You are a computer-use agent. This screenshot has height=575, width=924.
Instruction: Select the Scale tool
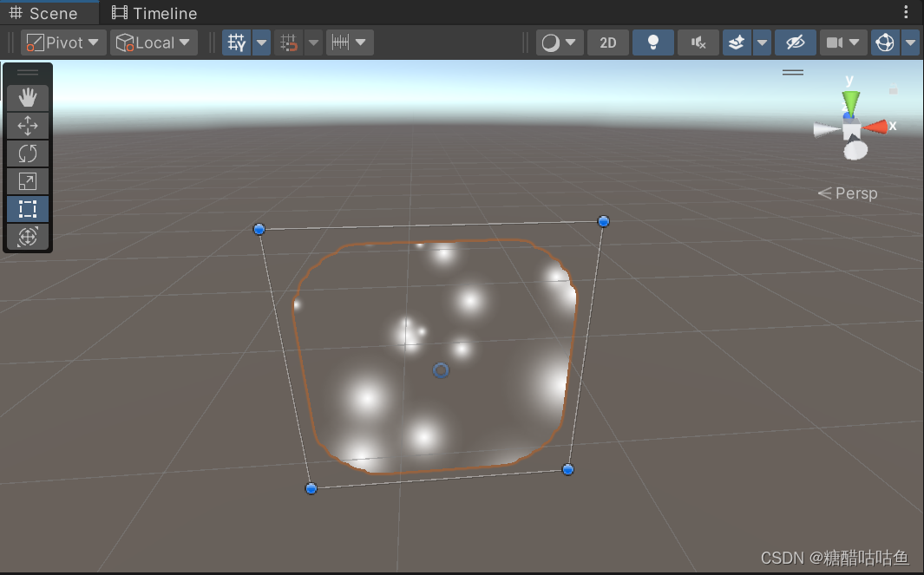pyautogui.click(x=27, y=180)
